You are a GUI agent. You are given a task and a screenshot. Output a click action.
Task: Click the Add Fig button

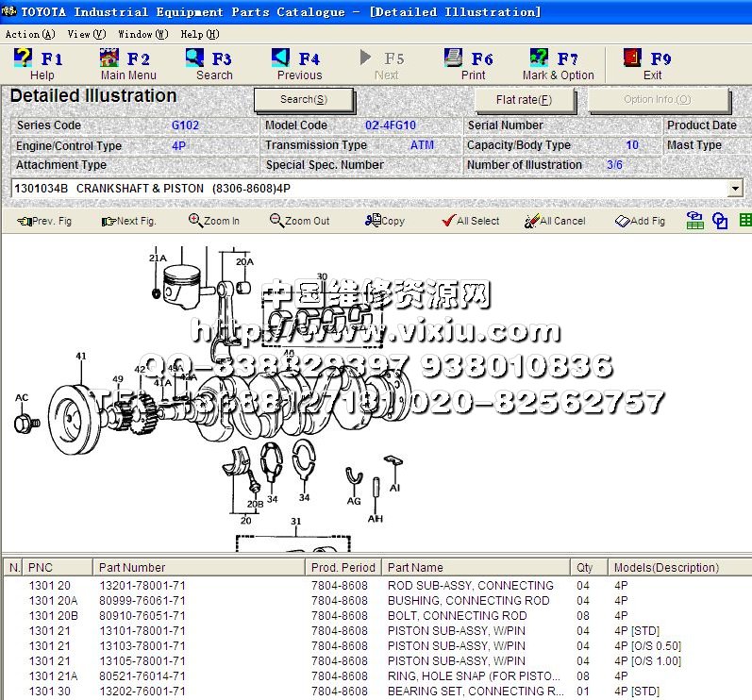[x=640, y=221]
